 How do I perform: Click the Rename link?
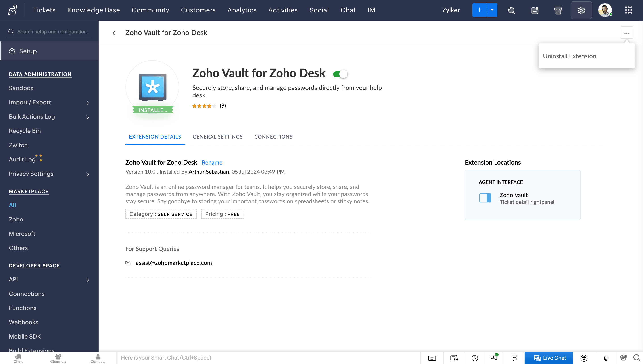[x=212, y=163]
